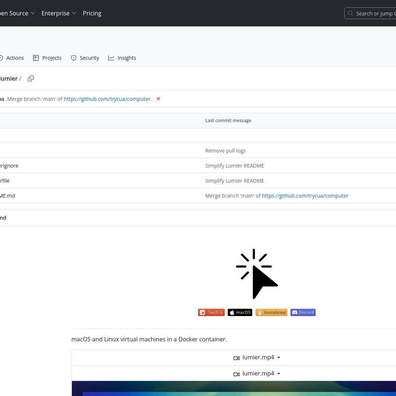View the Insights tab
The width and height of the screenshot is (396, 396).
click(x=122, y=58)
